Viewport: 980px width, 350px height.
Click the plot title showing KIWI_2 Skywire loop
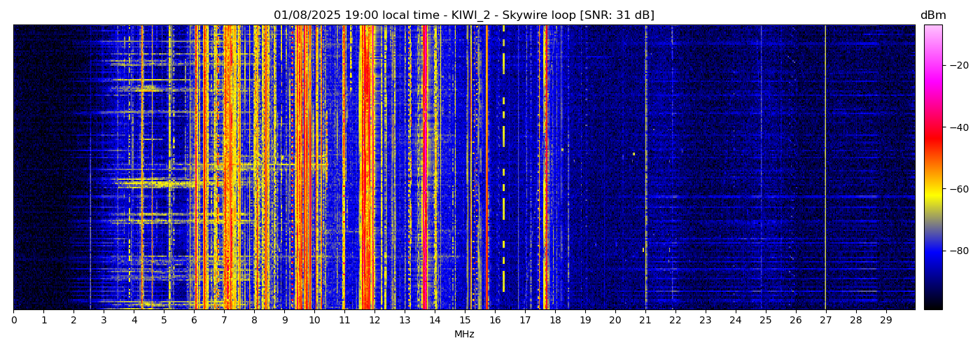pos(463,15)
